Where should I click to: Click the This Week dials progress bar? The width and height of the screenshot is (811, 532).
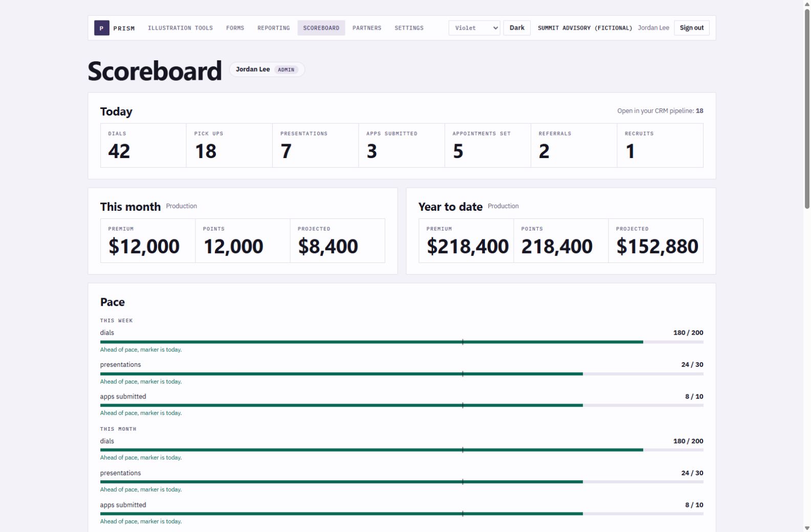(402, 342)
